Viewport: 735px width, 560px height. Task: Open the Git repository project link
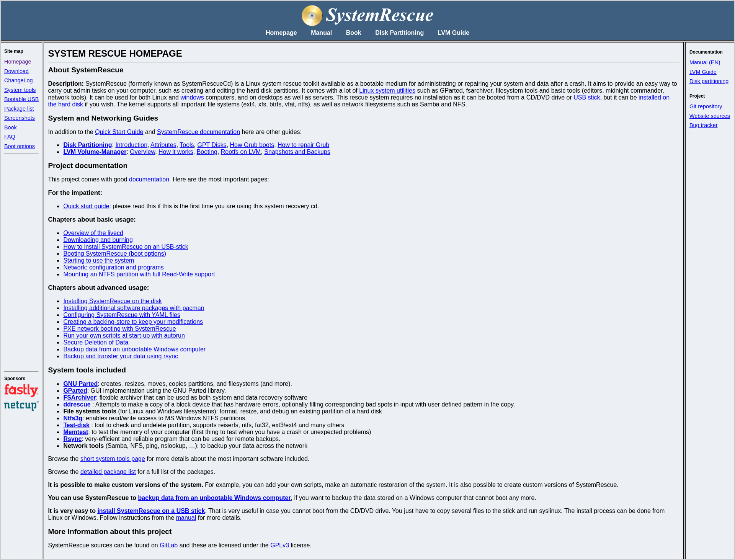click(706, 106)
